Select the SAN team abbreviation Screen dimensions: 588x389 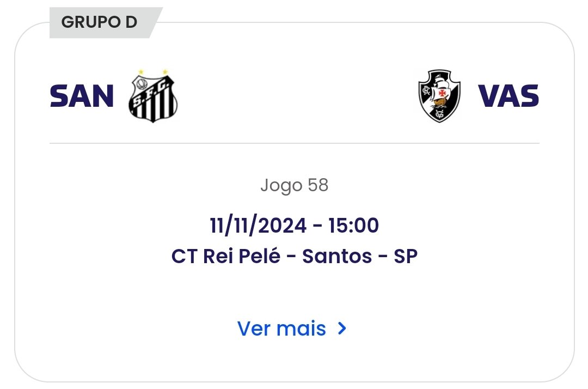[x=82, y=96]
